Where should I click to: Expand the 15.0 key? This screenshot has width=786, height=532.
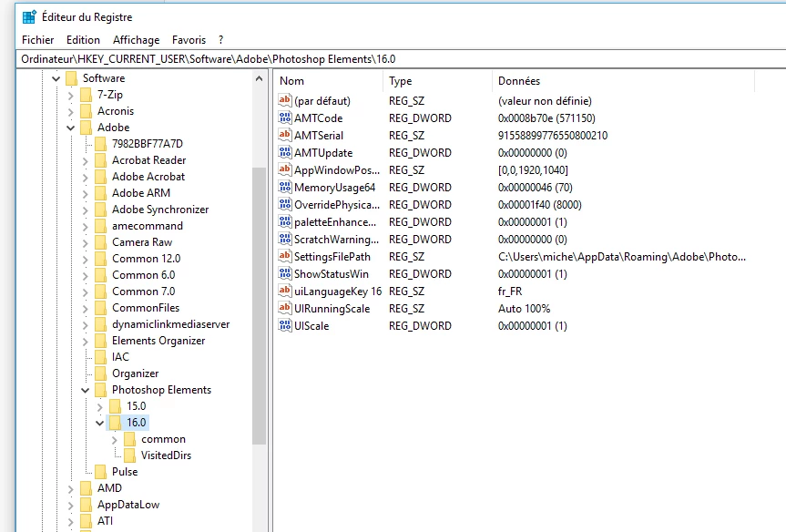(x=100, y=406)
